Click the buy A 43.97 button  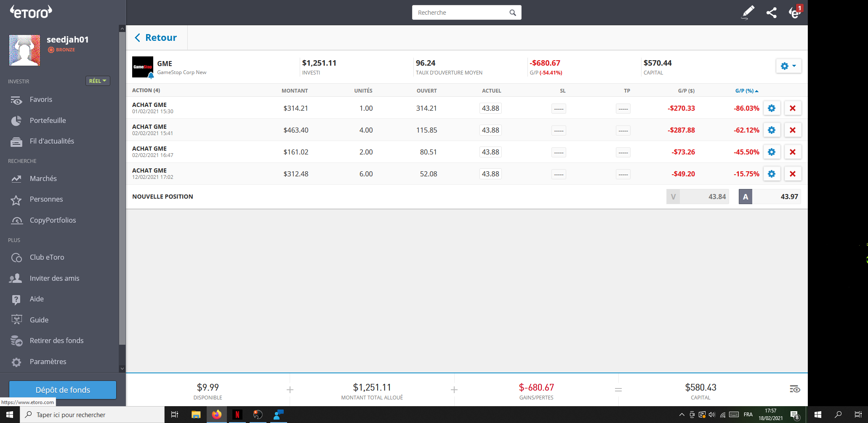click(x=770, y=197)
